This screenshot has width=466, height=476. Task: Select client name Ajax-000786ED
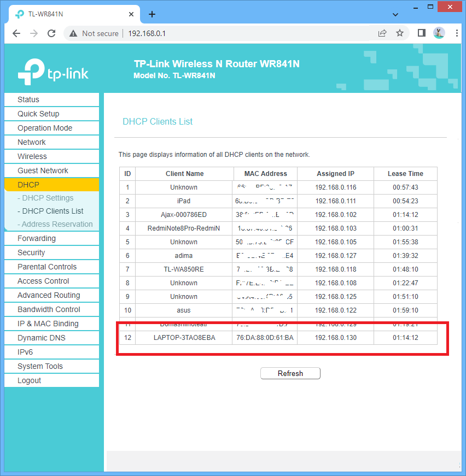[x=184, y=215]
